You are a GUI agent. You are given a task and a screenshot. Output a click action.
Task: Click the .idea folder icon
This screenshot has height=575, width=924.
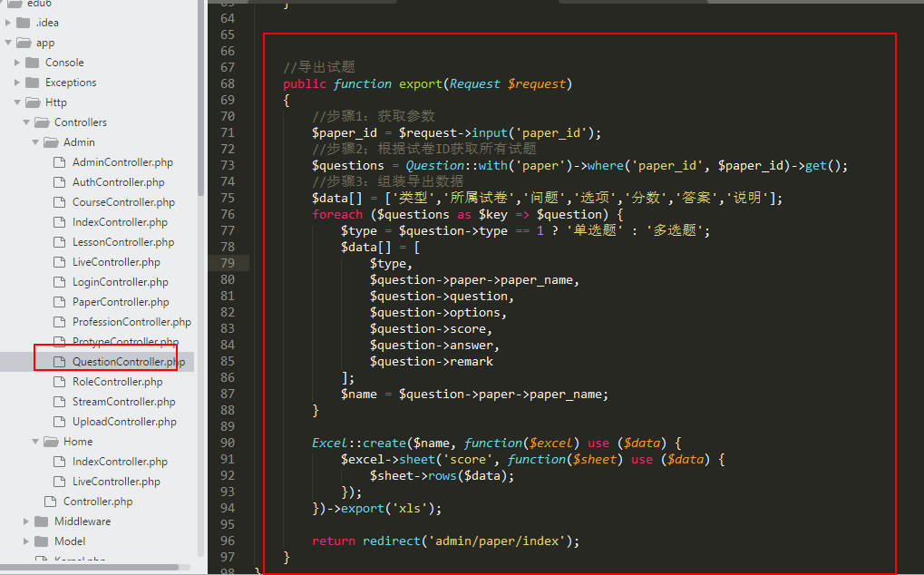point(24,23)
